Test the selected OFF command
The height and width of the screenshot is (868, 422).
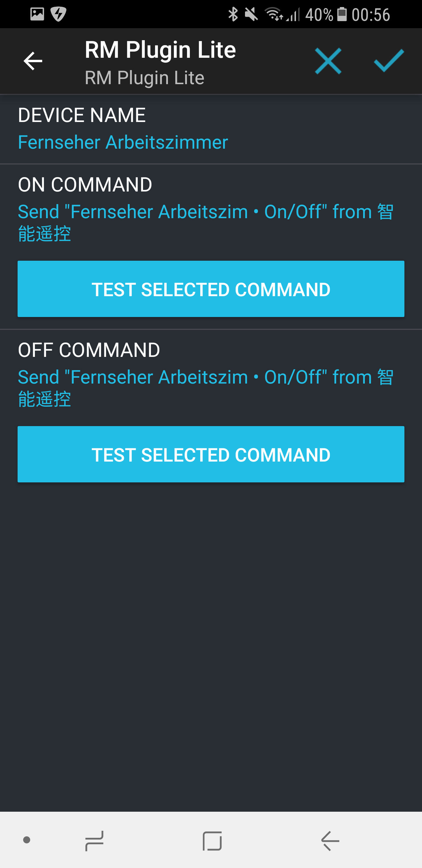[x=211, y=454]
